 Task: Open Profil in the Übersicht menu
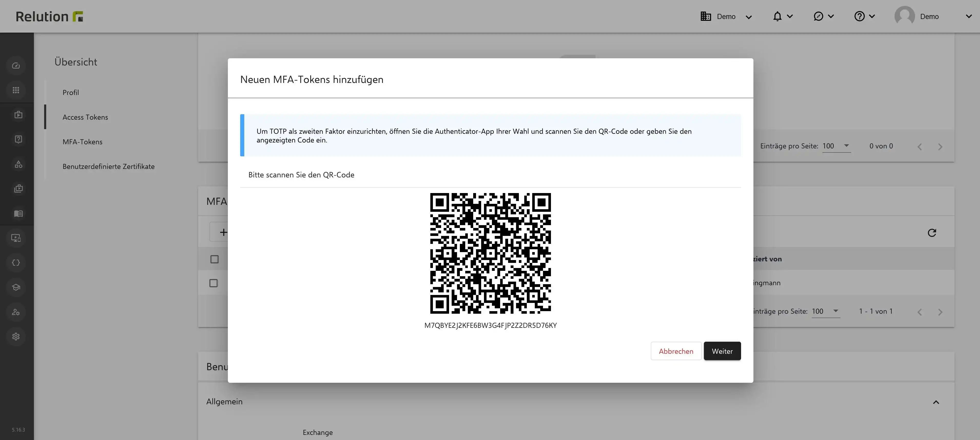coord(71,92)
